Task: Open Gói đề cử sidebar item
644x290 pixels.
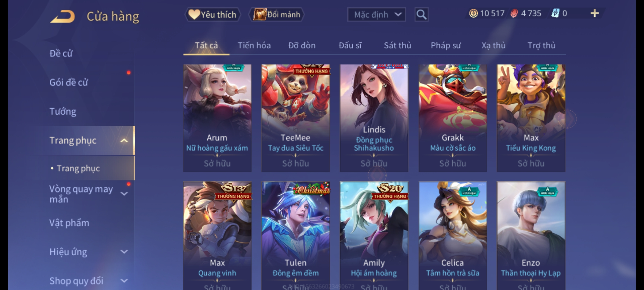Action: click(69, 82)
